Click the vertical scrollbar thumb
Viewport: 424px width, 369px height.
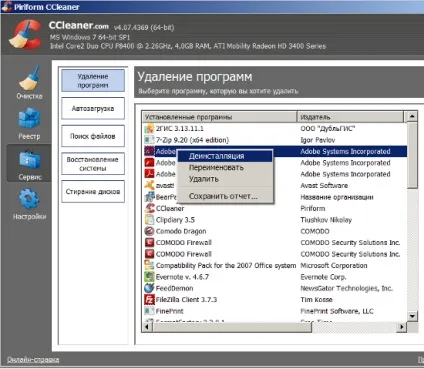pyautogui.click(x=412, y=155)
